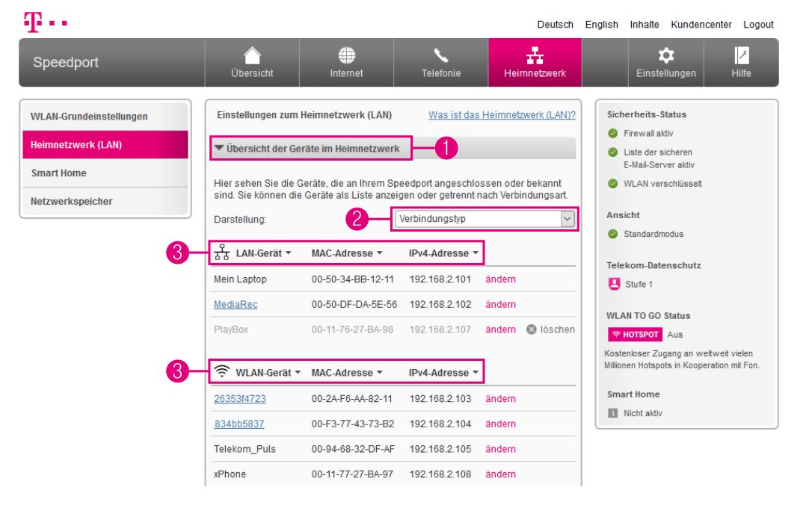Open the MediaRec device link
The height and width of the screenshot is (508, 812).
pyautogui.click(x=236, y=304)
